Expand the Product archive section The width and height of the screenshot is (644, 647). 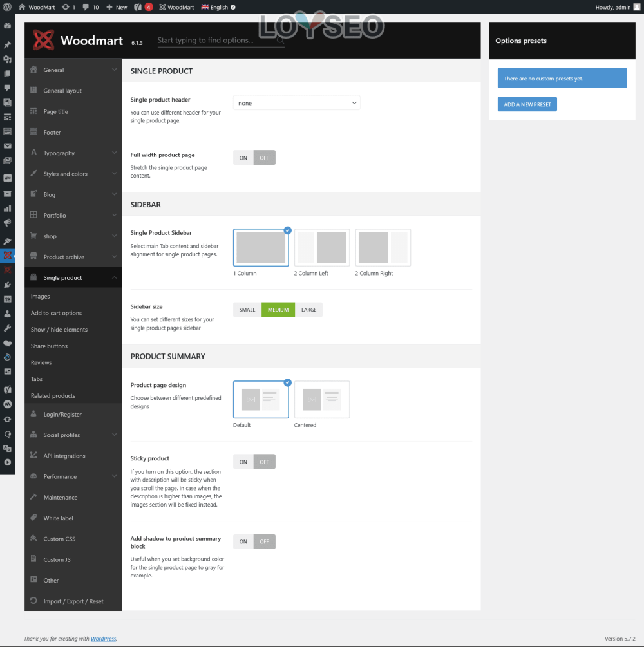click(x=73, y=257)
